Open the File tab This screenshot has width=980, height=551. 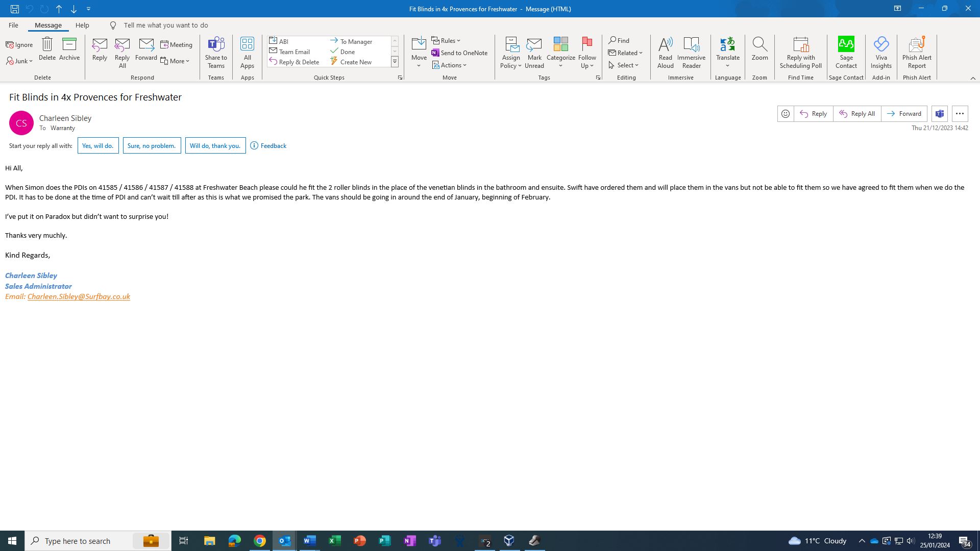13,25
